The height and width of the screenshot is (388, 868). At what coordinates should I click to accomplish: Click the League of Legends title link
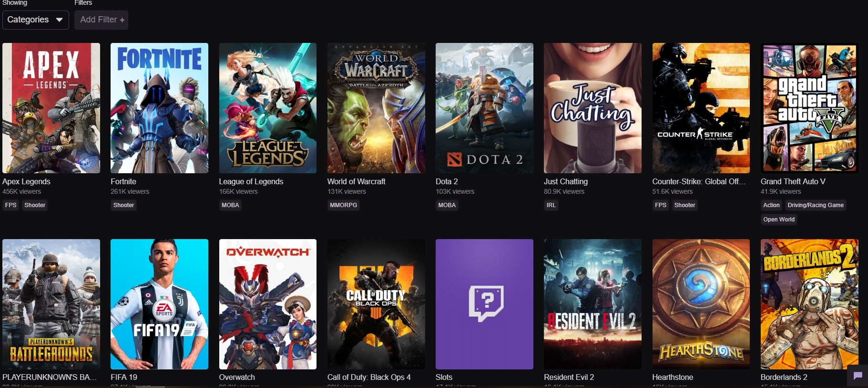coord(251,181)
